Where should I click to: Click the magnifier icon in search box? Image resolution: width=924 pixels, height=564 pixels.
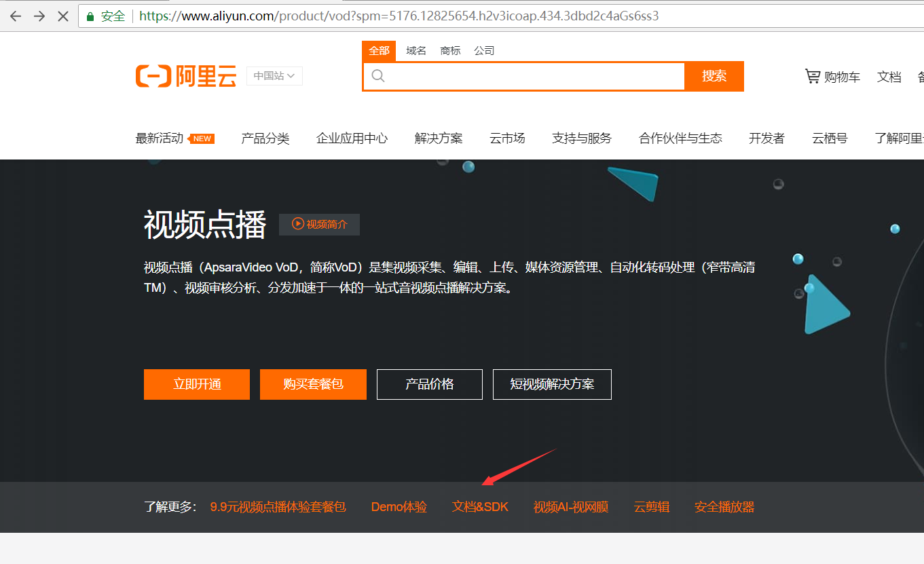(378, 76)
